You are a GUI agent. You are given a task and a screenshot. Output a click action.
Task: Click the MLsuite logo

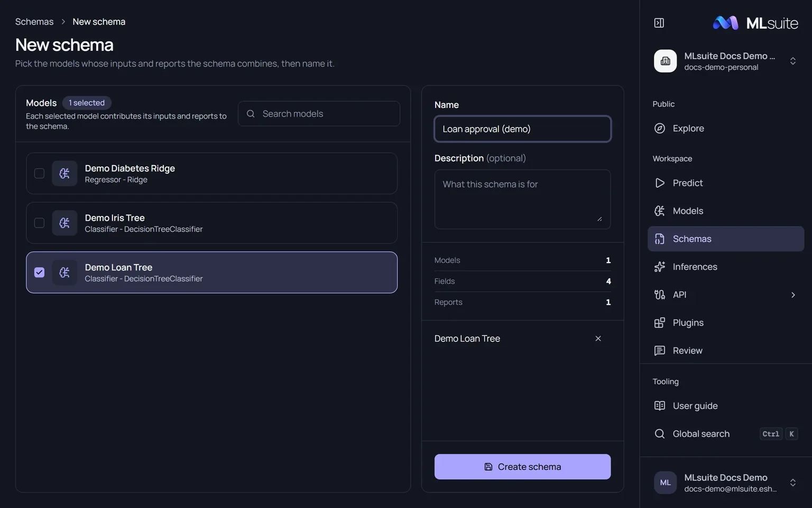[755, 23]
